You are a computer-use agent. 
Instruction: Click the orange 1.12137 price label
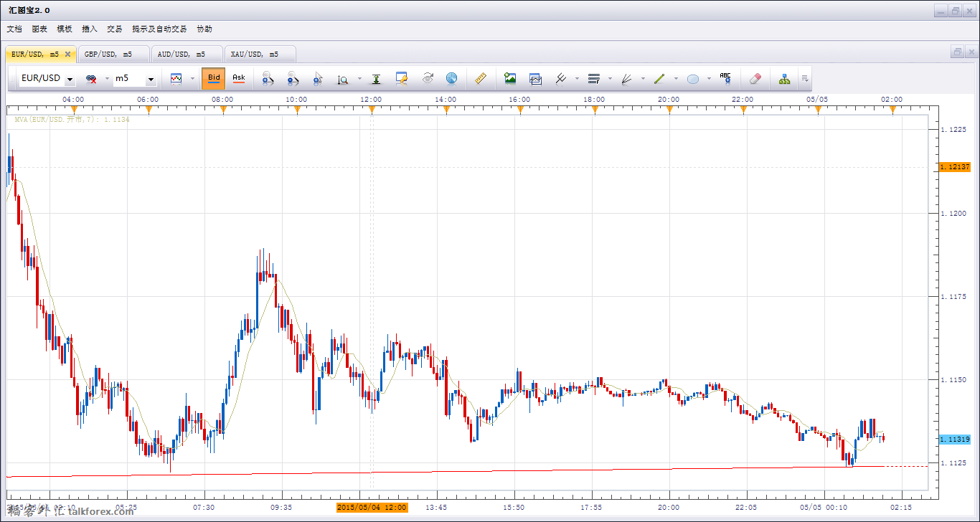tap(955, 167)
